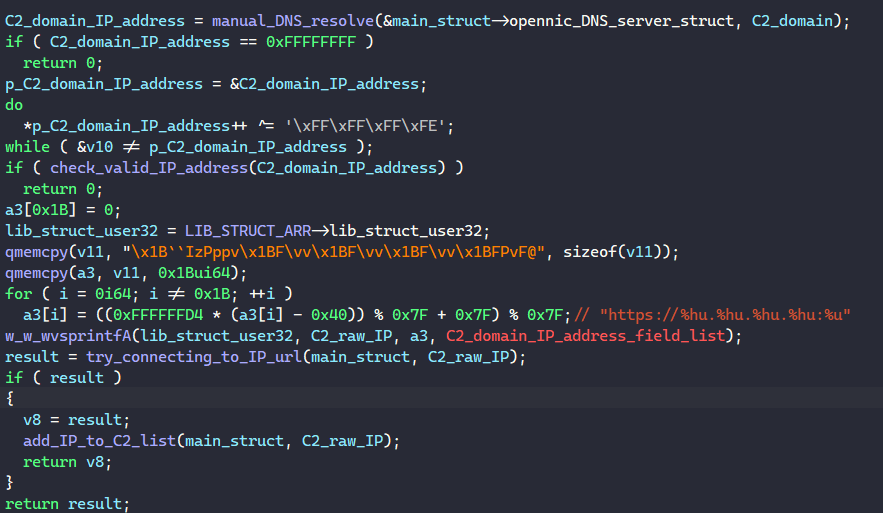Image resolution: width=883 pixels, height=513 pixels.
Task: Click 'return v8;' statement
Action: [68, 462]
